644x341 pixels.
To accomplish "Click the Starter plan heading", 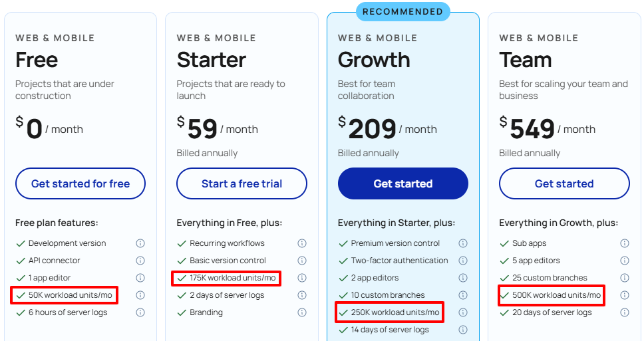I will coord(212,60).
